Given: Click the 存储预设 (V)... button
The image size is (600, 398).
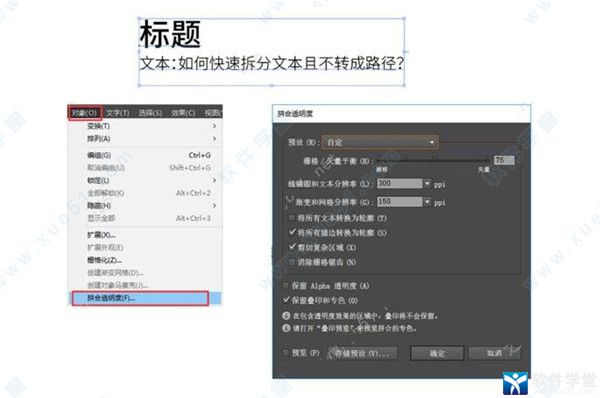Looking at the screenshot, I should click(362, 353).
